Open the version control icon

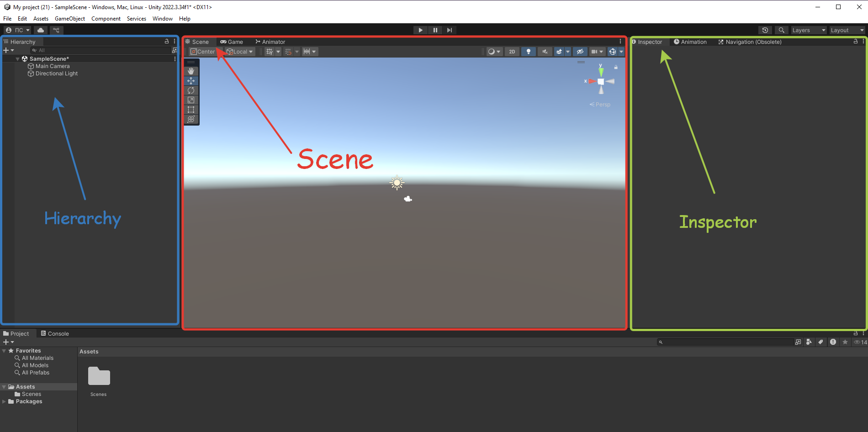56,30
